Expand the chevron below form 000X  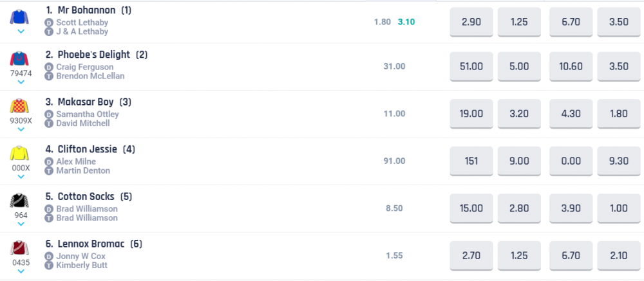[x=21, y=177]
